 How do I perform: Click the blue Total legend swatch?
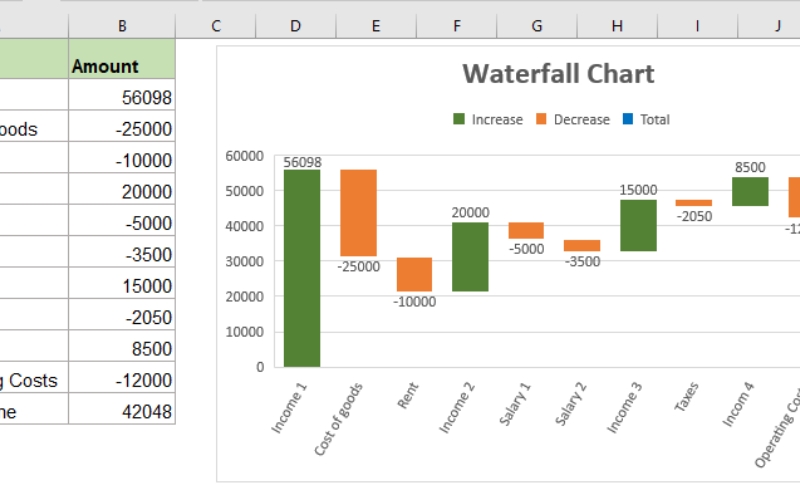627,119
